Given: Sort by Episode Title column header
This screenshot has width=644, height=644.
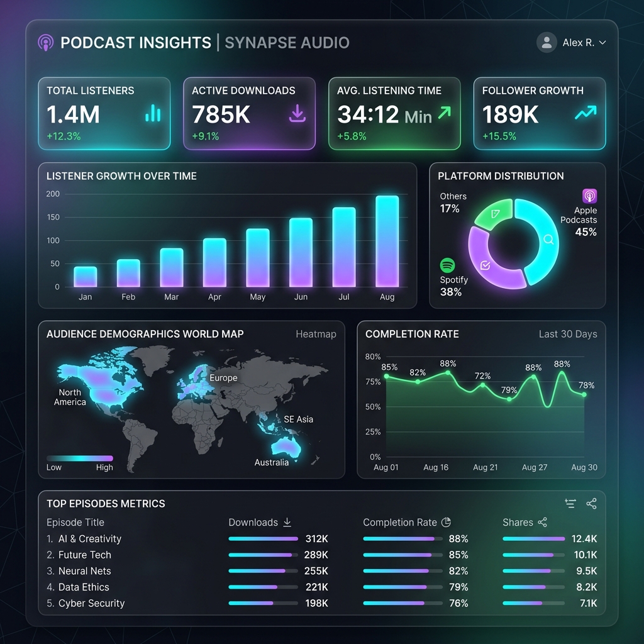Looking at the screenshot, I should (75, 523).
